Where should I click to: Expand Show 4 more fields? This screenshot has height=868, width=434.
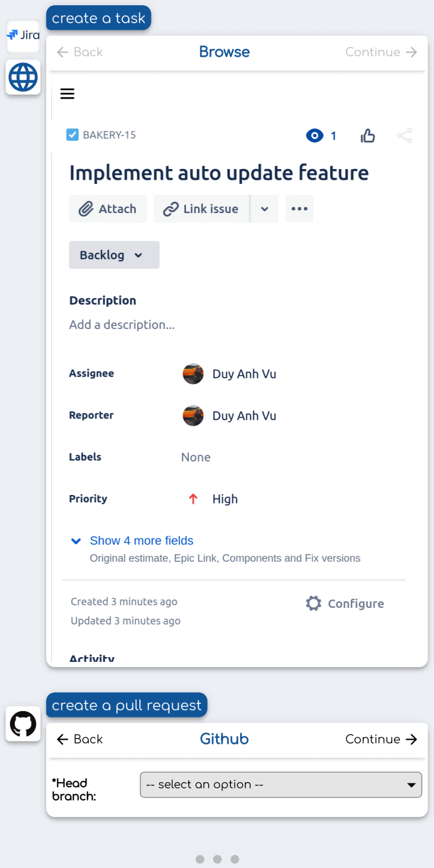pyautogui.click(x=141, y=541)
